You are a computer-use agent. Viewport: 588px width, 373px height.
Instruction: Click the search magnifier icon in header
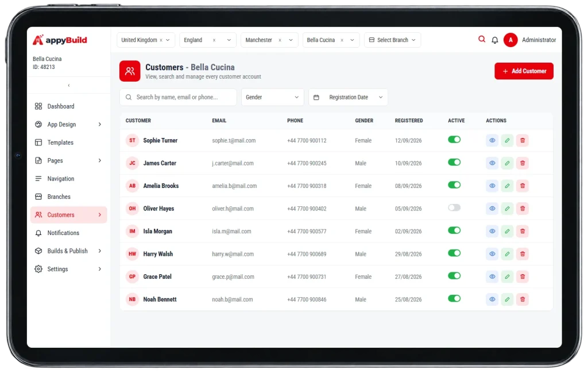point(482,39)
